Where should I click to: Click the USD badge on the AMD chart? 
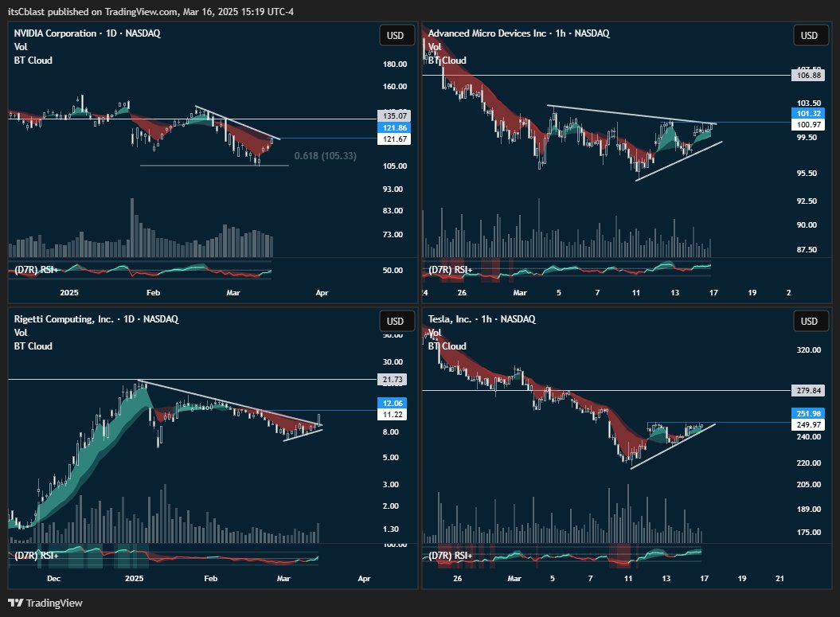pyautogui.click(x=810, y=35)
